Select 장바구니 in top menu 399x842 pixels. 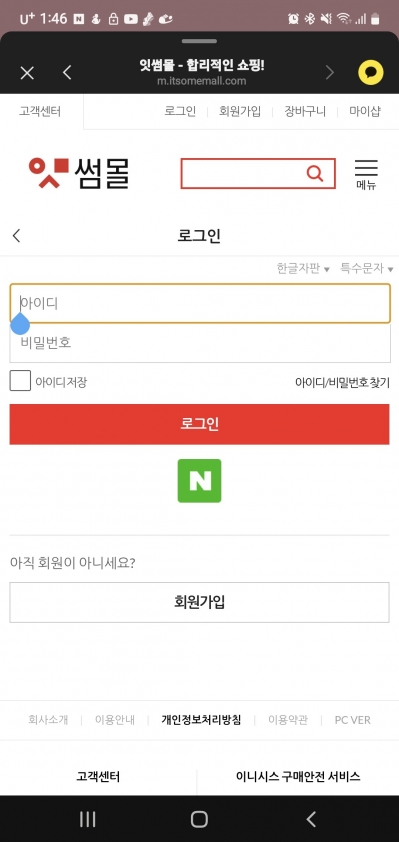coord(305,112)
